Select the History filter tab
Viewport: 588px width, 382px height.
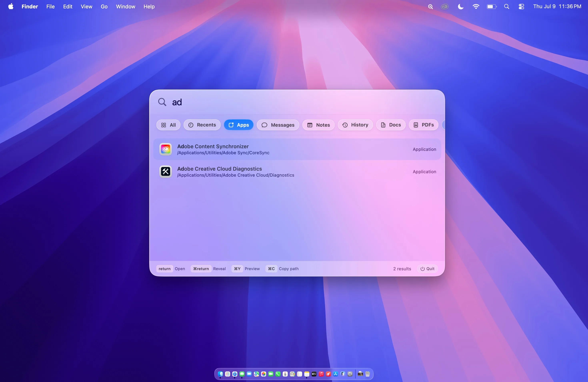point(355,125)
